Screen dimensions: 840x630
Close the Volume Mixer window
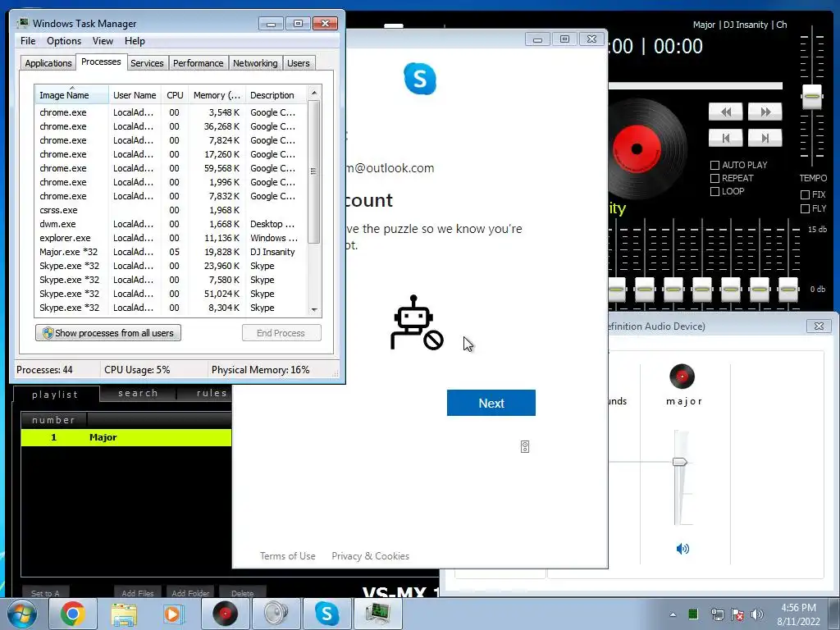pos(819,326)
